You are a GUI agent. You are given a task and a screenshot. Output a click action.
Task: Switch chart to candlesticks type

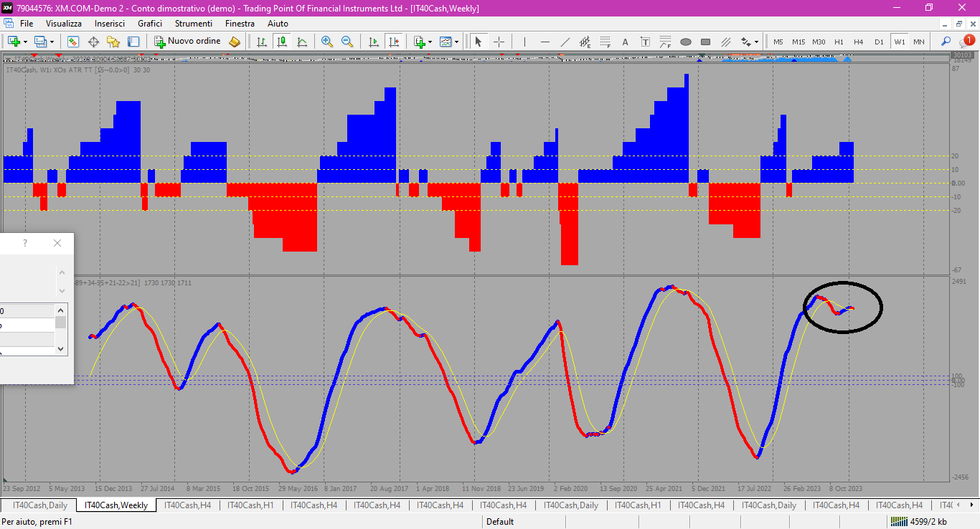click(x=282, y=42)
